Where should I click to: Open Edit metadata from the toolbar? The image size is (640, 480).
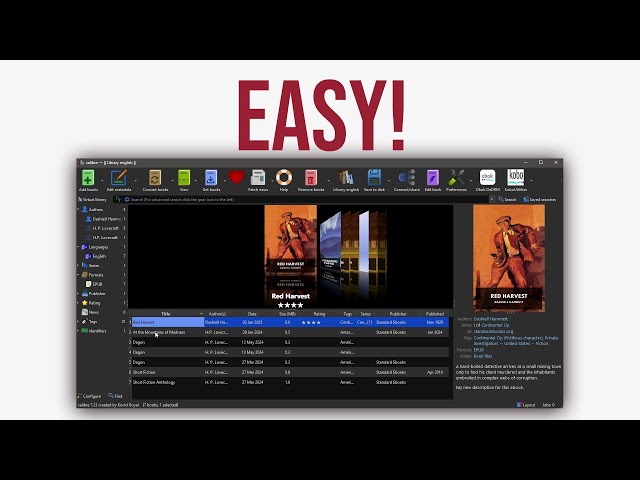click(119, 178)
